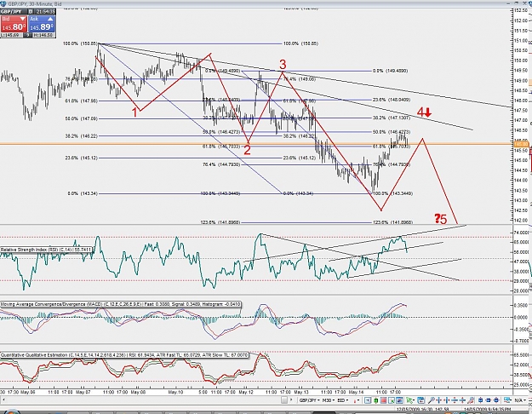
Task: Click the Relative Strength Index indicator label
Action: [46, 250]
